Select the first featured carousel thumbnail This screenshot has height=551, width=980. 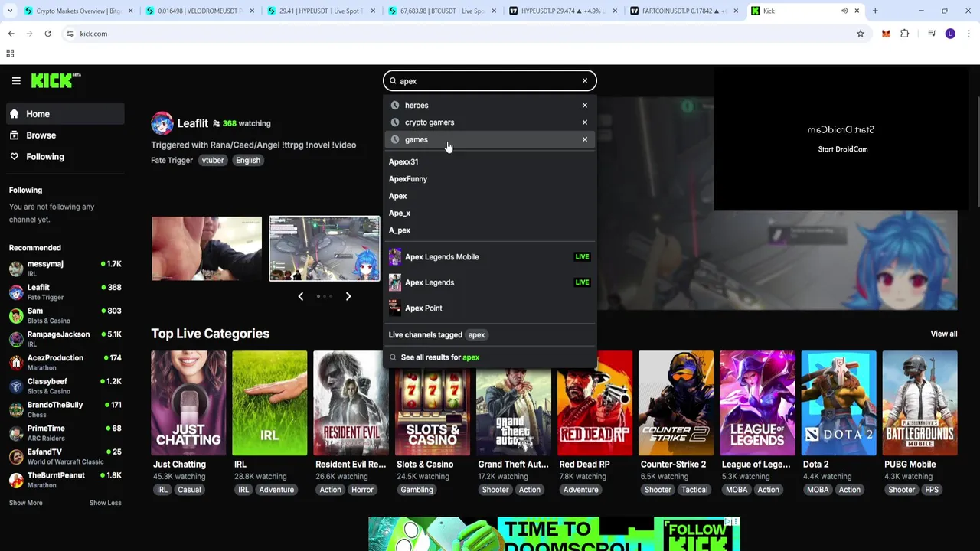(207, 249)
